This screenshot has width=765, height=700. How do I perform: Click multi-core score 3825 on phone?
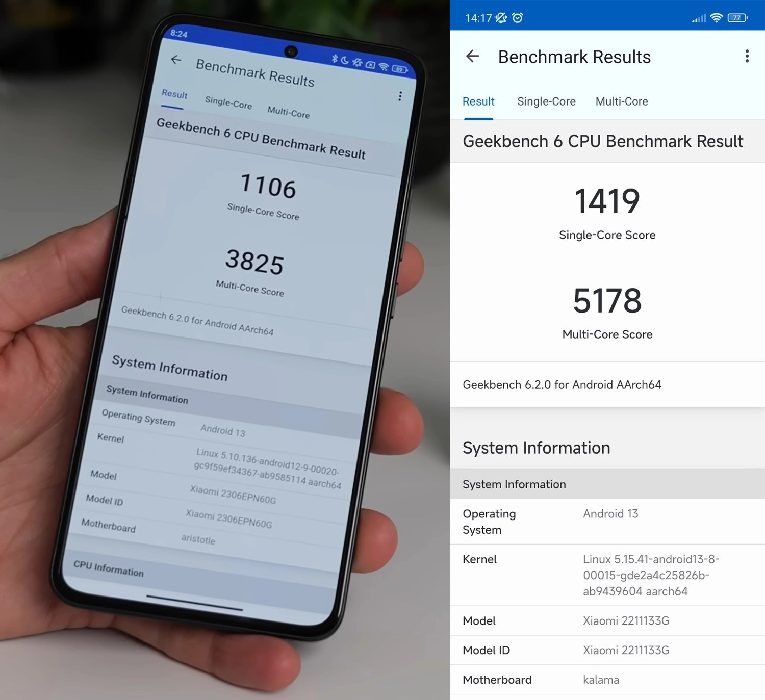[x=254, y=262]
